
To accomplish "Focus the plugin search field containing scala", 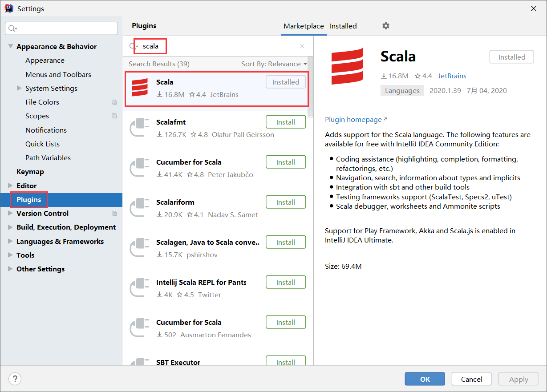I will pyautogui.click(x=218, y=46).
